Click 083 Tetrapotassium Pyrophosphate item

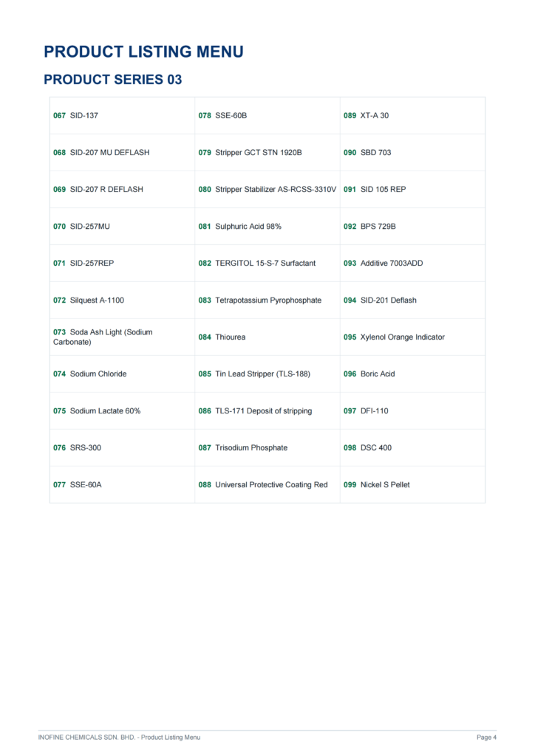click(259, 300)
